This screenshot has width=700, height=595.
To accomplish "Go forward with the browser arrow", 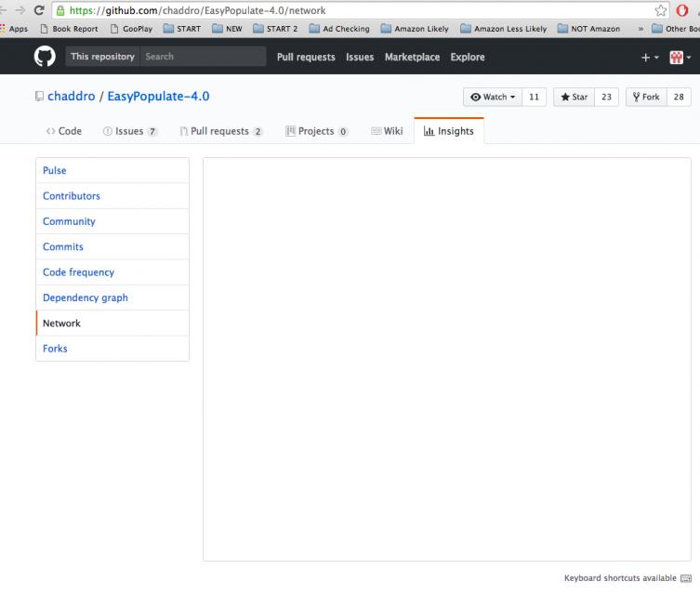I will coord(20,10).
